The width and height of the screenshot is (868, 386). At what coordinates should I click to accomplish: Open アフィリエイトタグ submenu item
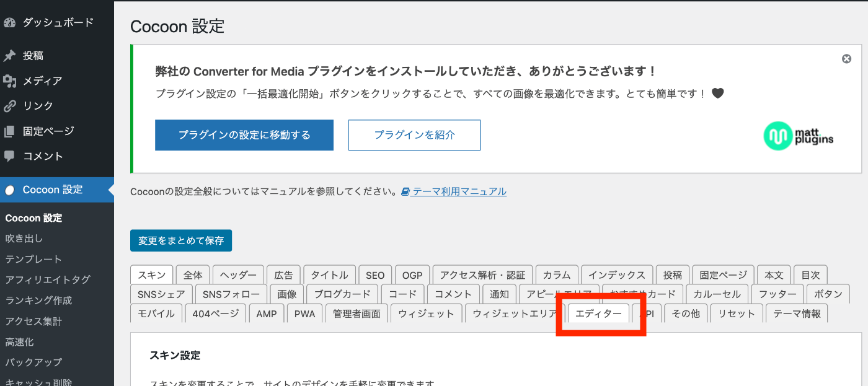48,280
